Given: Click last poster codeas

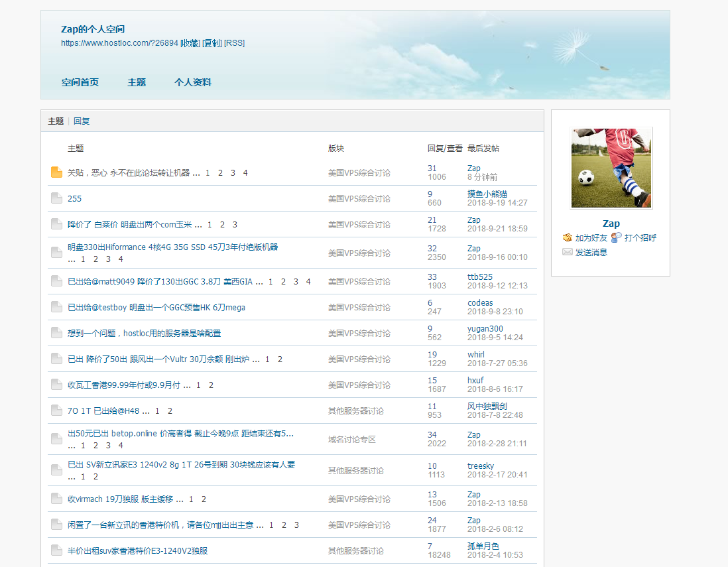Looking at the screenshot, I should [480, 303].
